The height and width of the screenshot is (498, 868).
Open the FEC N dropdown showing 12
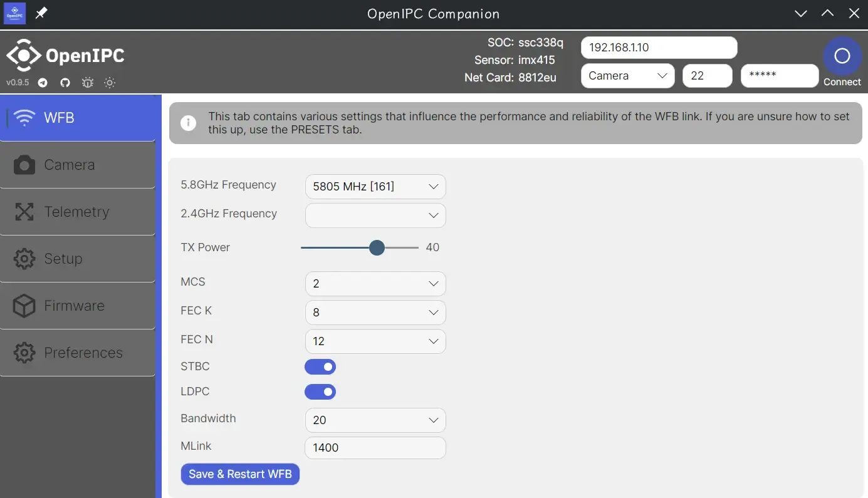(x=375, y=341)
